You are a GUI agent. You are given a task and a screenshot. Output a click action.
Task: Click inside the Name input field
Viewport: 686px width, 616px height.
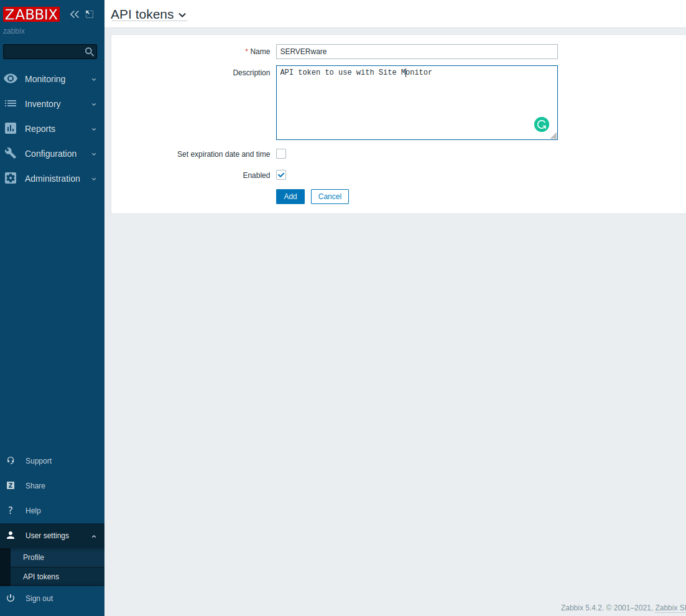417,52
